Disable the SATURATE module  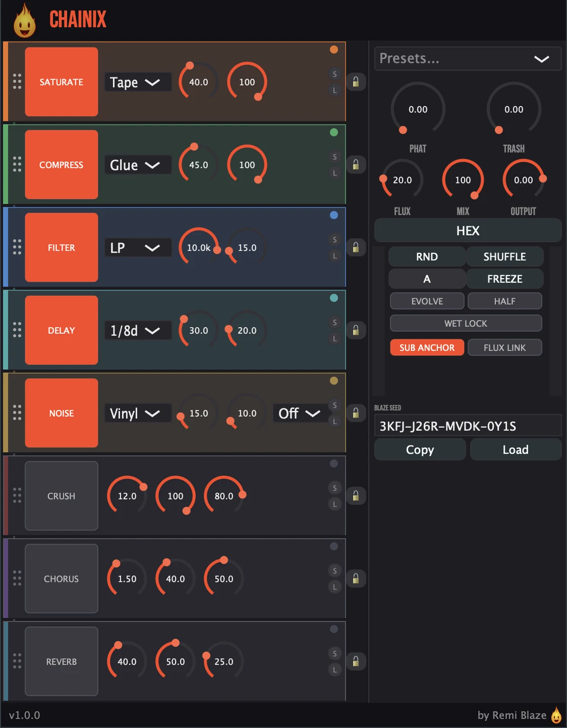(61, 82)
